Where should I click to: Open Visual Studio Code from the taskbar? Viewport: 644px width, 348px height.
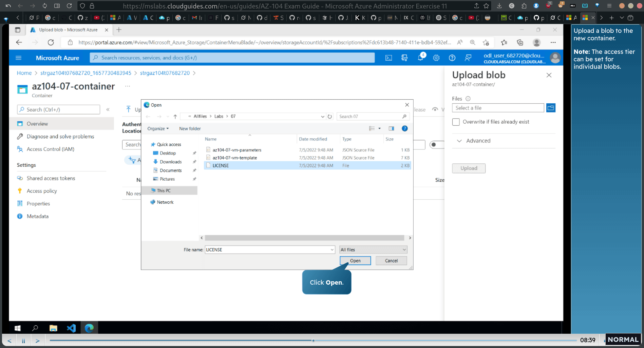point(71,328)
